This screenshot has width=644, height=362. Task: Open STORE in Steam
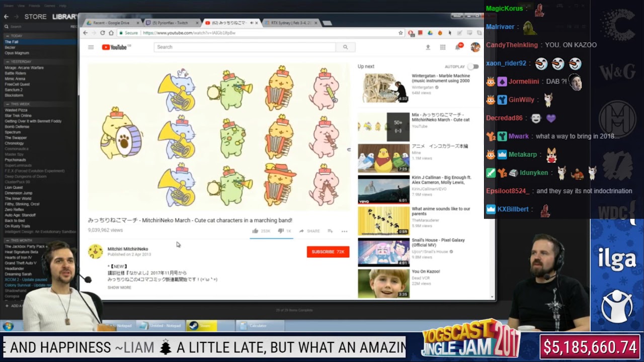(x=35, y=17)
